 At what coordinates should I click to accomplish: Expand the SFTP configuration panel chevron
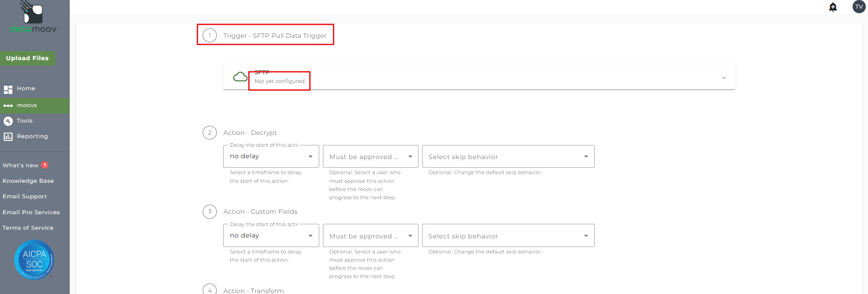(724, 77)
